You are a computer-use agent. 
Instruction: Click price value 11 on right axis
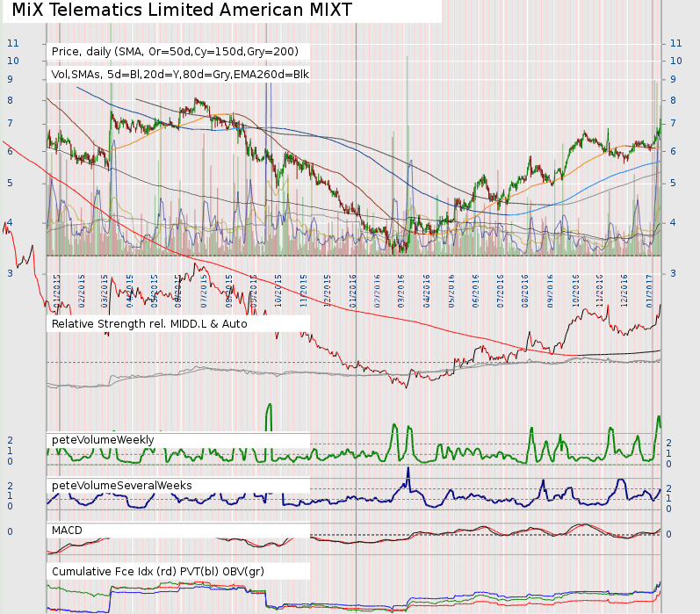[676, 43]
